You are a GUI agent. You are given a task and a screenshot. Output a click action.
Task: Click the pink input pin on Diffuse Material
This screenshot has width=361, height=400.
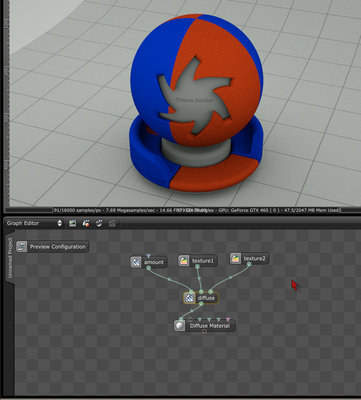coord(228,319)
